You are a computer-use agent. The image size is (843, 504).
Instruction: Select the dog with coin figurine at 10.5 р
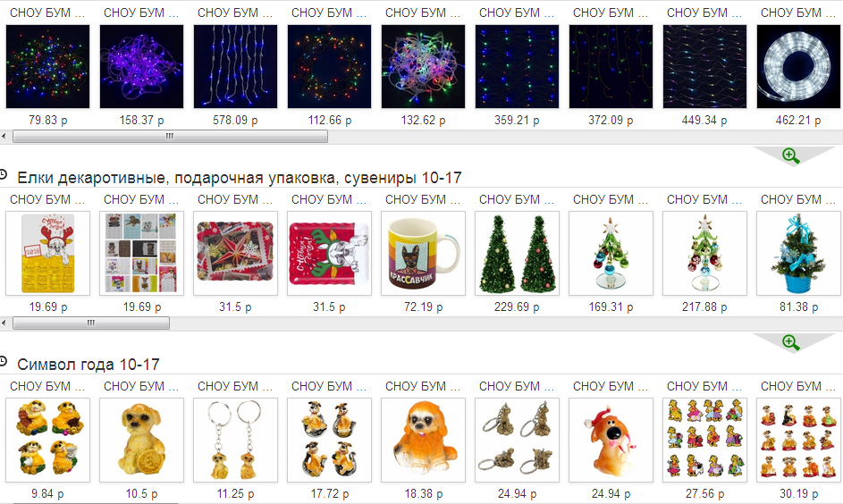pos(141,440)
